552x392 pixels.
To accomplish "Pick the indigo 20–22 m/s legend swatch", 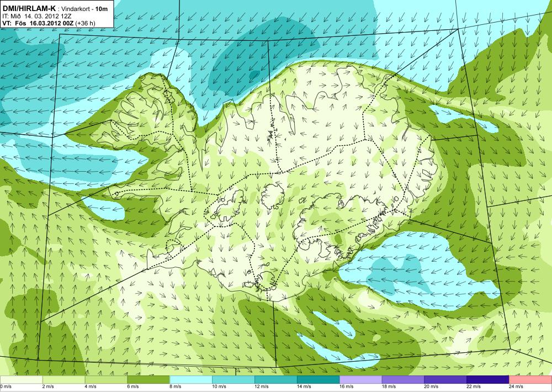I will [x=445, y=380].
